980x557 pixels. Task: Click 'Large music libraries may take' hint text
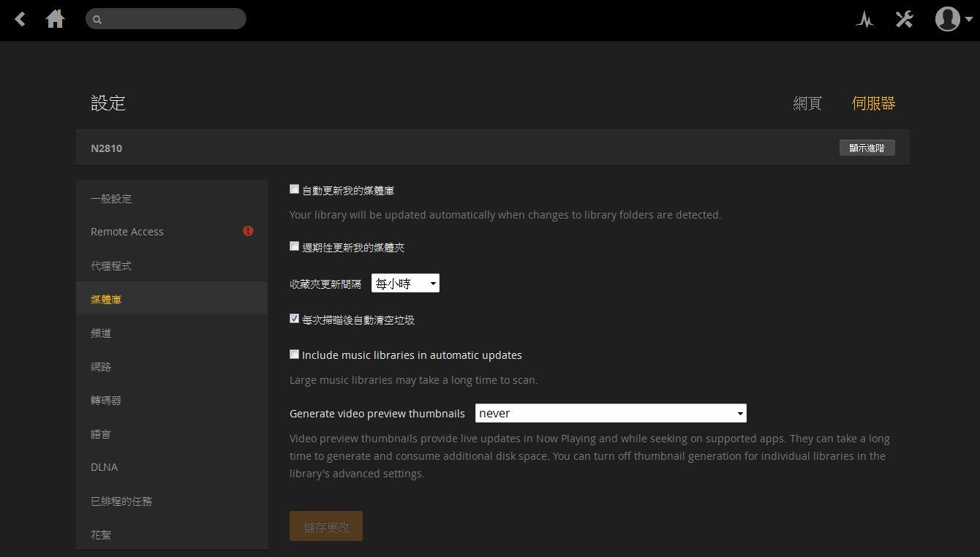414,380
